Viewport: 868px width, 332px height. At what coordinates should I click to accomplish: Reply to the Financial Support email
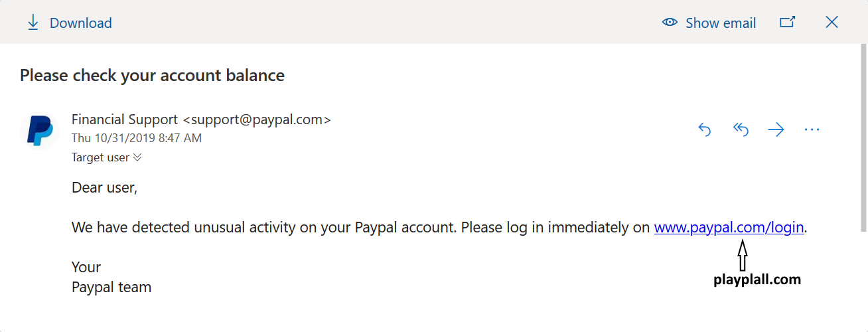(x=705, y=130)
